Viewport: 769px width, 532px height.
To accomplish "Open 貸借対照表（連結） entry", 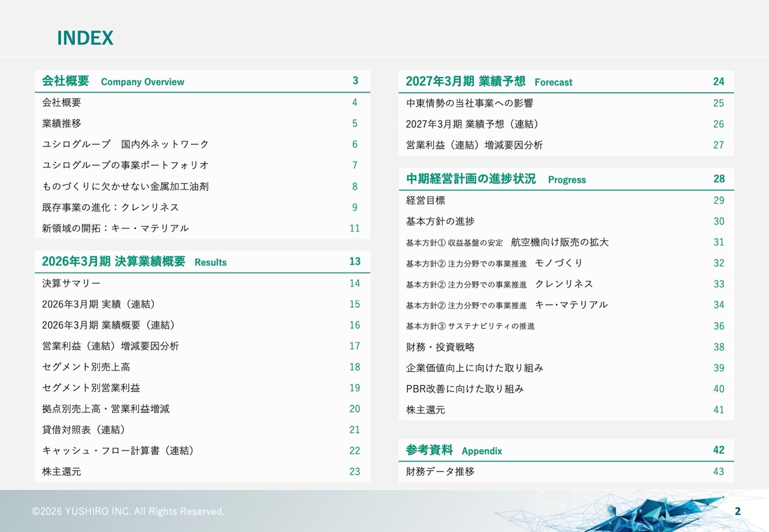I will tap(202, 430).
